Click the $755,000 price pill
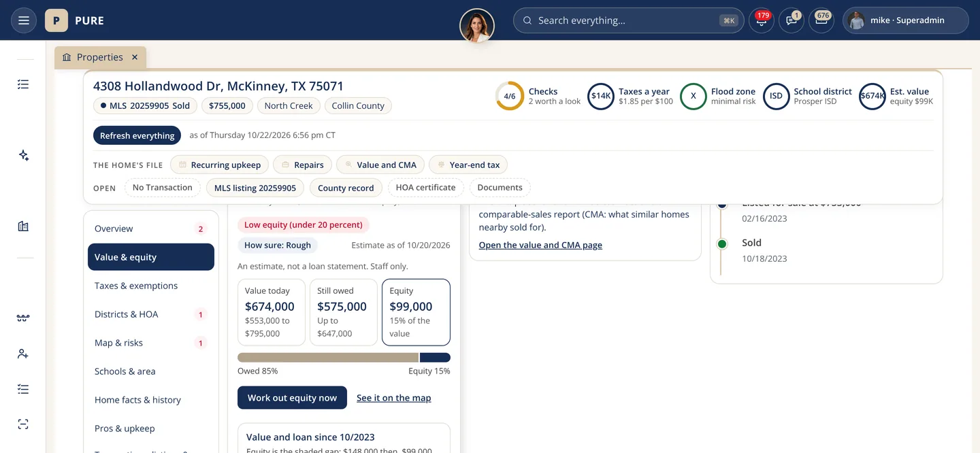Image resolution: width=980 pixels, height=453 pixels. coord(227,105)
